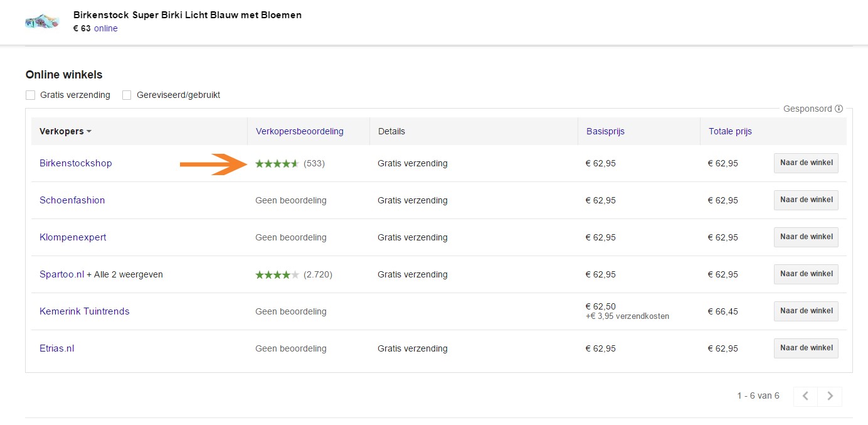868x425 pixels.
Task: Click the 'Details' column header
Action: pos(391,131)
